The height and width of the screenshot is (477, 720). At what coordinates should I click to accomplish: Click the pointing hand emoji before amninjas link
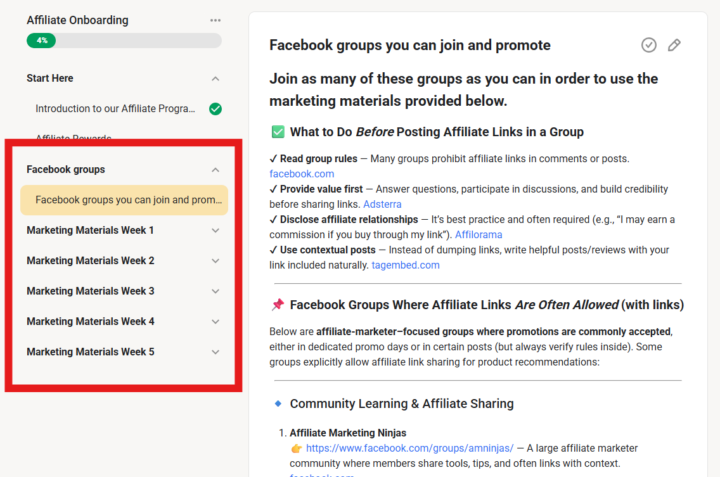[296, 448]
